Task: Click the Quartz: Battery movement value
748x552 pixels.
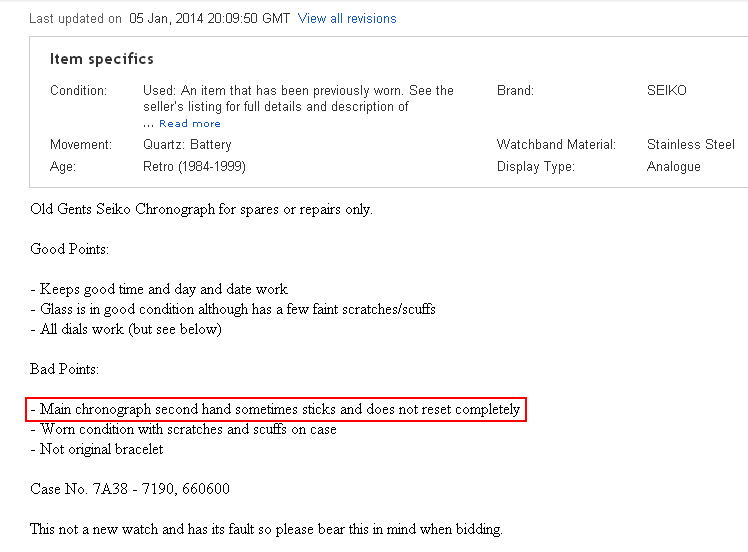Action: coord(187,144)
